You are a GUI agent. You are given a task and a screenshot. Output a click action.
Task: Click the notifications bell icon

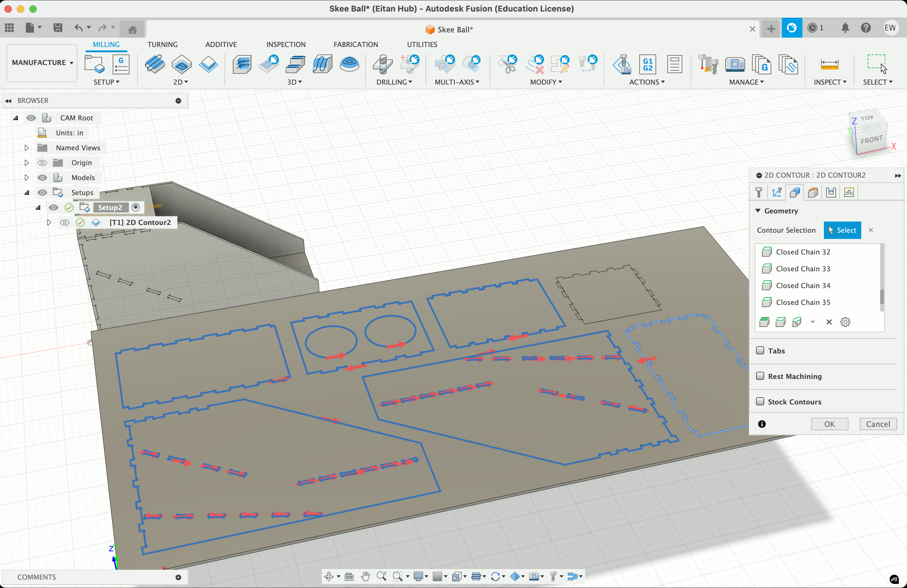coord(845,28)
